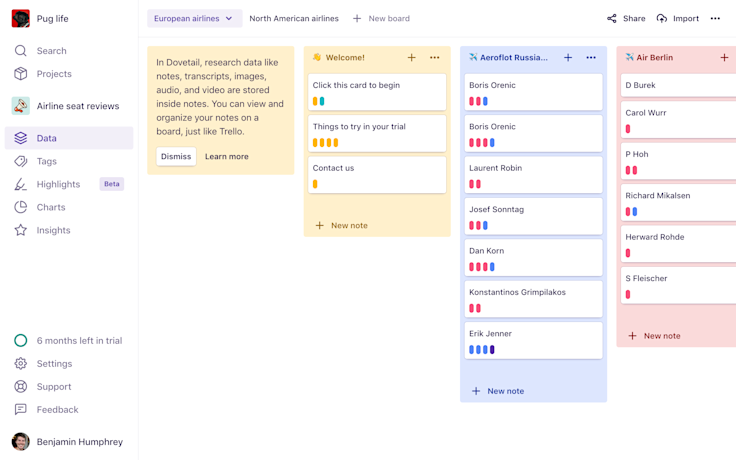Click the Learn more link

(x=227, y=156)
